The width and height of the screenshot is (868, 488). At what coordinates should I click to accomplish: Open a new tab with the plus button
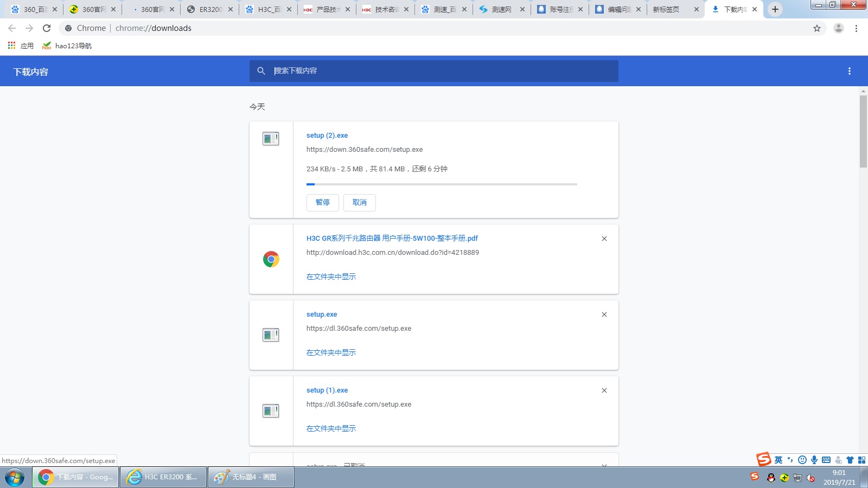[x=775, y=9]
